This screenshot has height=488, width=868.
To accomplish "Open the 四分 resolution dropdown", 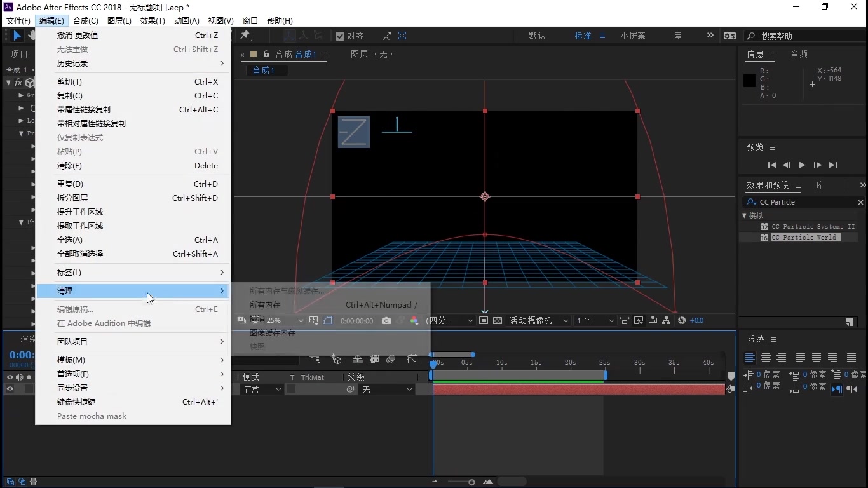I will coord(451,321).
